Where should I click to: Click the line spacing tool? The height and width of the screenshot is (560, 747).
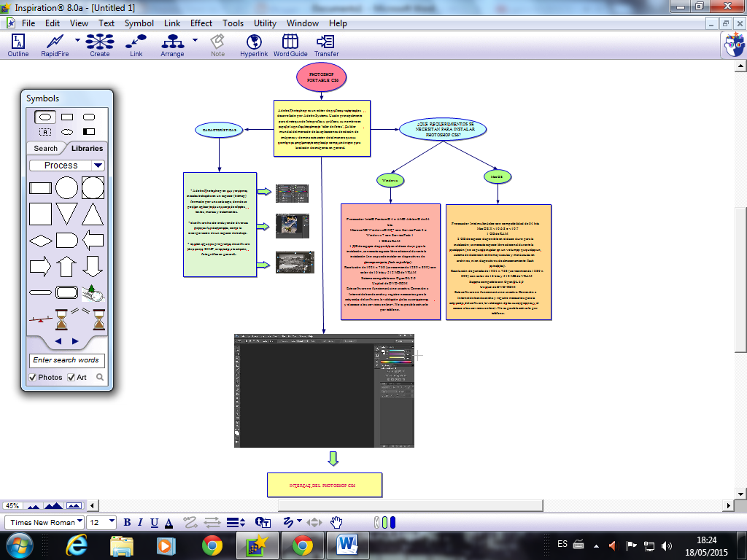point(236,522)
